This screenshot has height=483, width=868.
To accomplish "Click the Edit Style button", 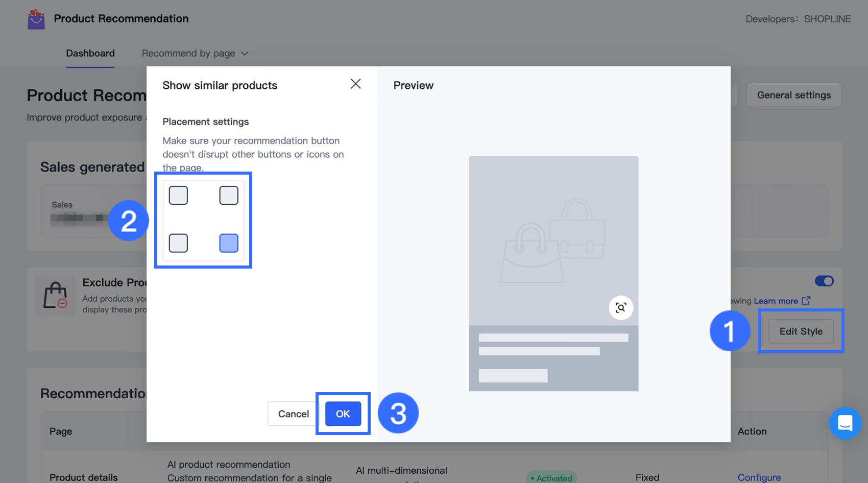I will point(801,331).
